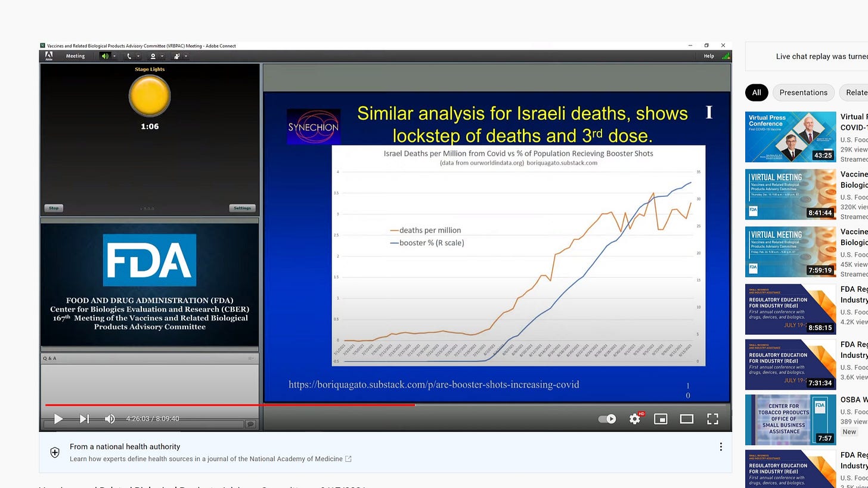Click the raise hand status icon

(176, 56)
